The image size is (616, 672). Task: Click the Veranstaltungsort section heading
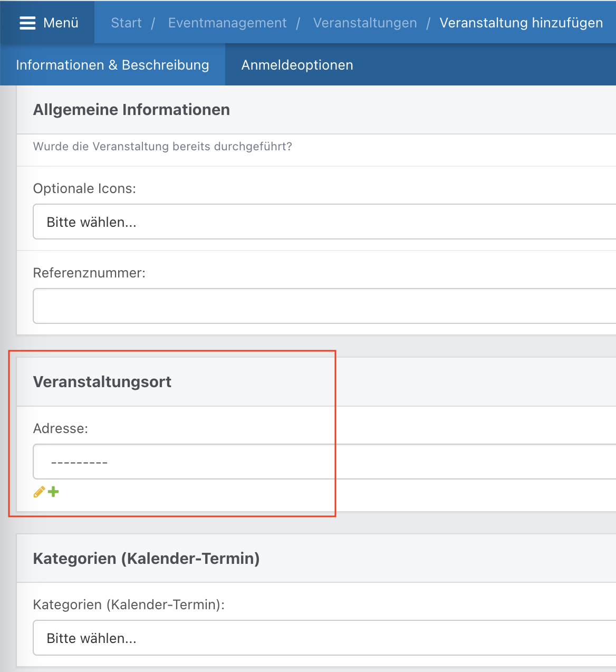tap(102, 382)
